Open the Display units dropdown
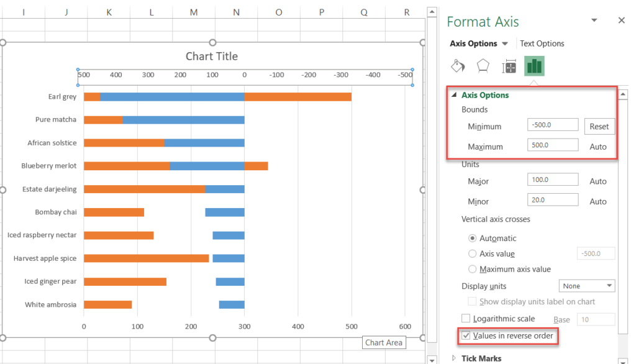This screenshot has height=364, width=636. pos(586,286)
